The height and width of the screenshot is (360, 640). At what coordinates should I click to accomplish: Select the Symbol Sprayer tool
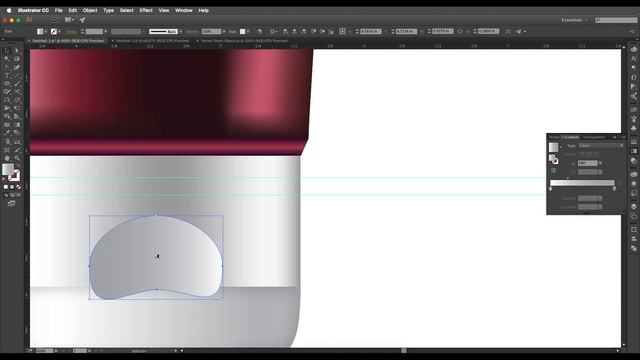coord(7,142)
